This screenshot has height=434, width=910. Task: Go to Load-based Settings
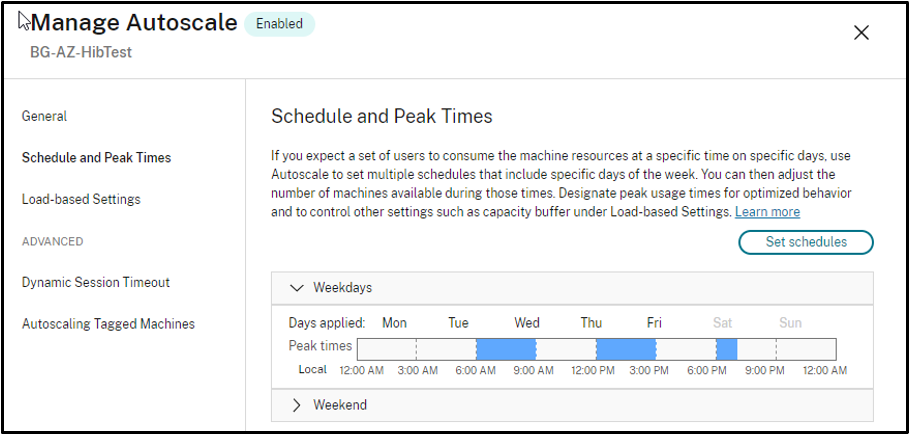(81, 199)
